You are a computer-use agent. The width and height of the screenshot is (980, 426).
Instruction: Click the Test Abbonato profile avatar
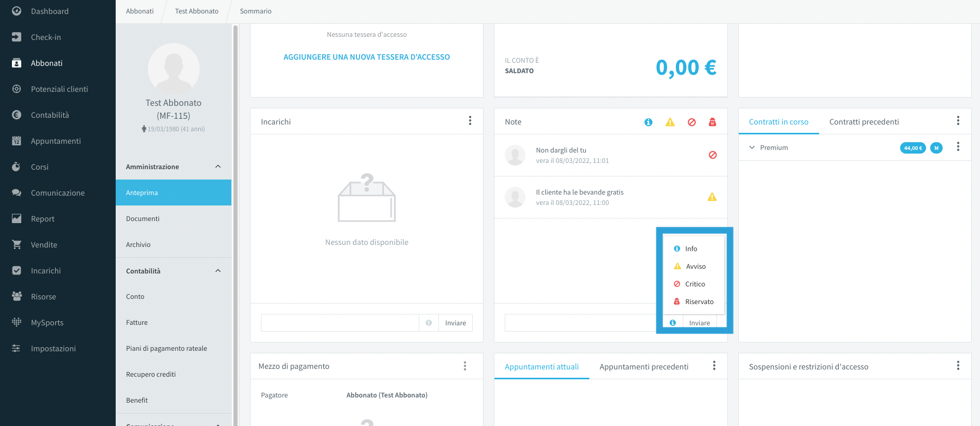[x=174, y=69]
